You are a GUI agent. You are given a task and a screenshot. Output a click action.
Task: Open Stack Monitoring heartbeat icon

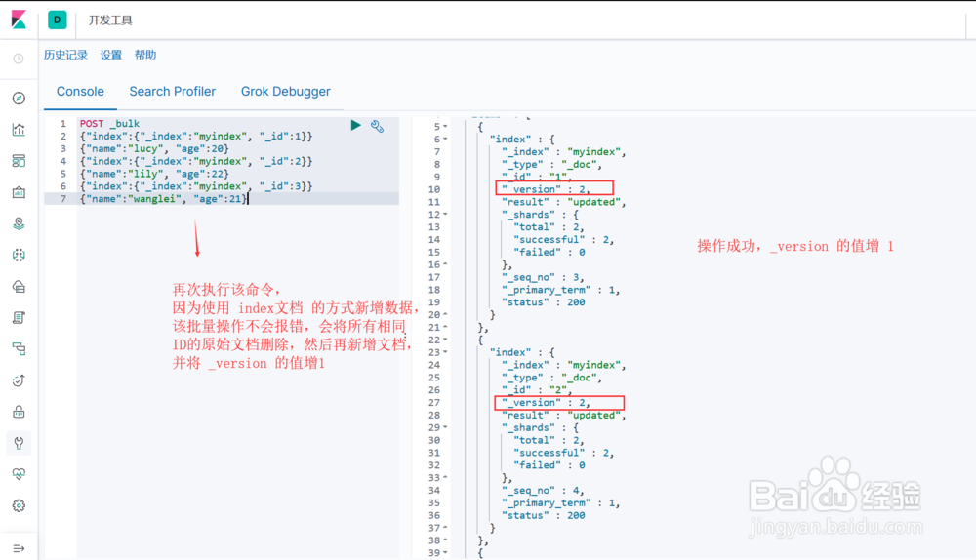[19, 474]
